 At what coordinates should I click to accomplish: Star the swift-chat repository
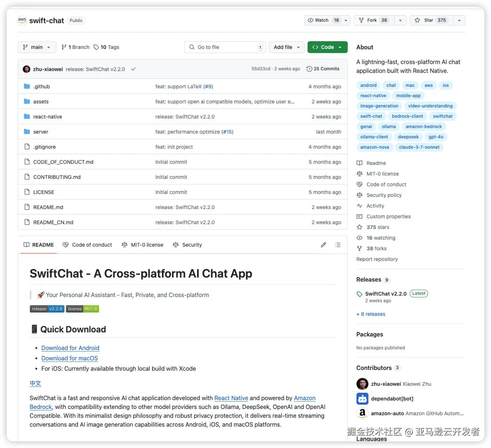click(x=431, y=20)
